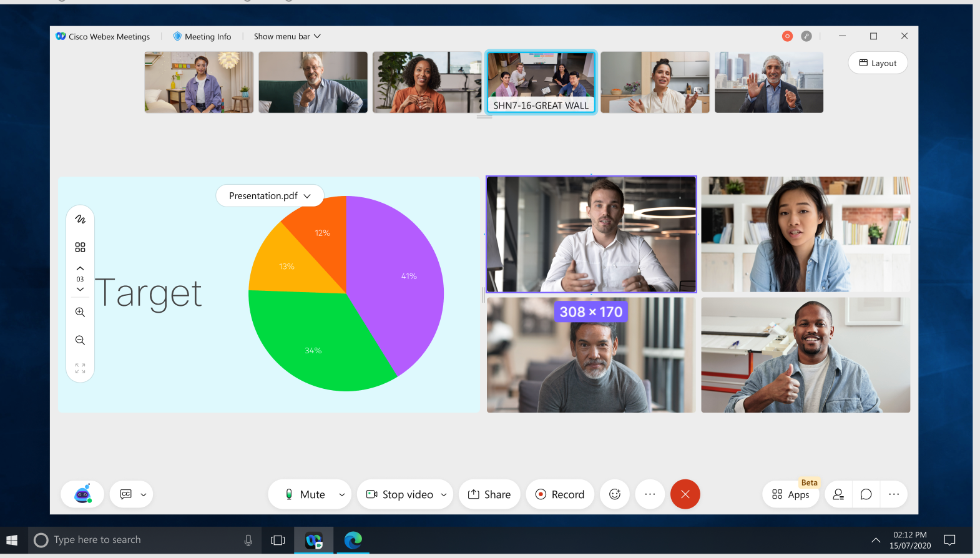Open more panel options beside chat

click(894, 494)
